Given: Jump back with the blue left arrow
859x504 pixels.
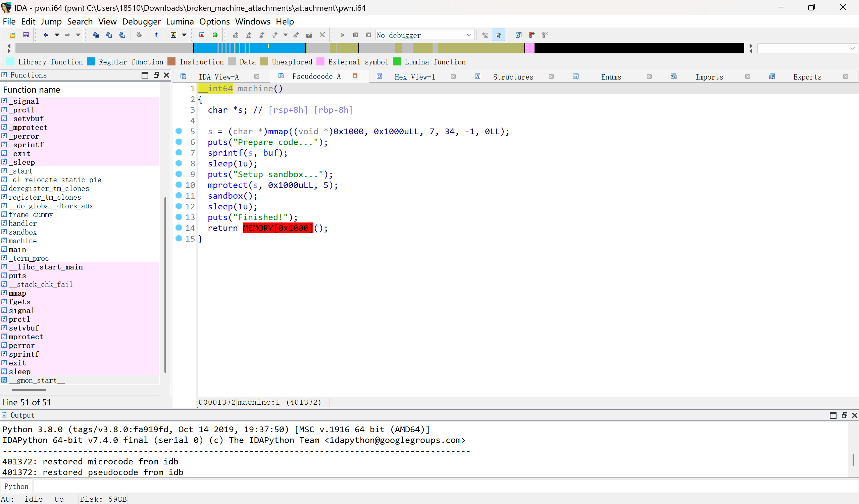Looking at the screenshot, I should [x=46, y=35].
